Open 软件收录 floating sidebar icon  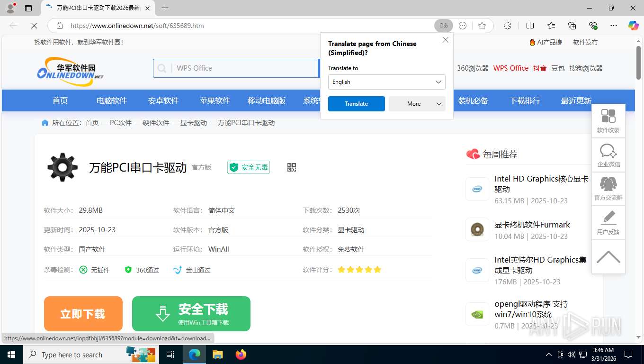(x=608, y=121)
